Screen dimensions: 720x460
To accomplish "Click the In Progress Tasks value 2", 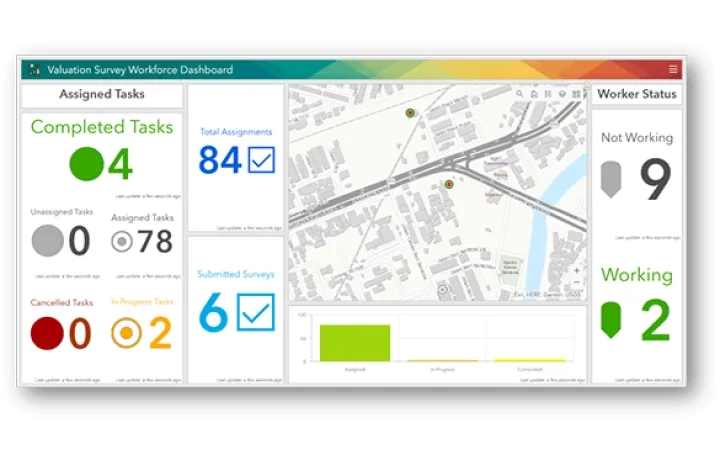I will tap(160, 333).
